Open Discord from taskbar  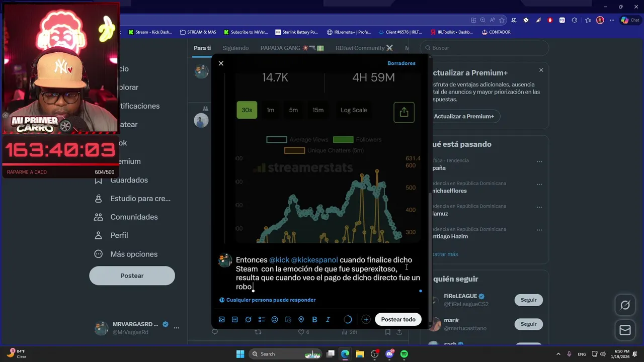tap(389, 354)
